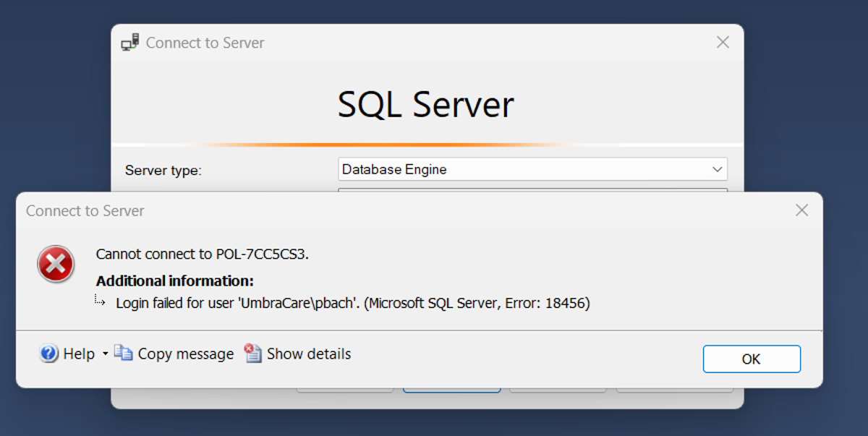Viewport: 868px width, 436px height.
Task: Click the Copy message label text
Action: [x=185, y=354]
